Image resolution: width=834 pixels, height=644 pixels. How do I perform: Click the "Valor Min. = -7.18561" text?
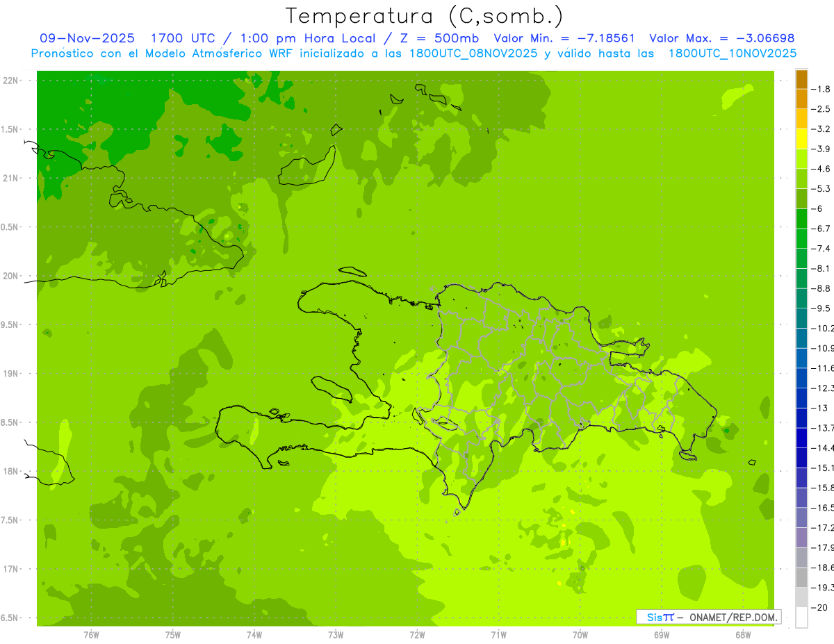tap(564, 38)
